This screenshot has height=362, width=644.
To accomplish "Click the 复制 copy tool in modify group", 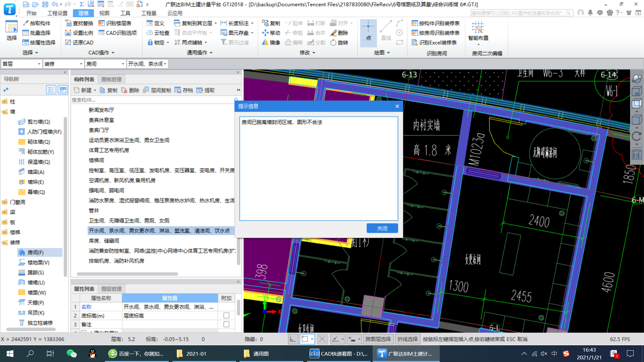I will coord(271,23).
